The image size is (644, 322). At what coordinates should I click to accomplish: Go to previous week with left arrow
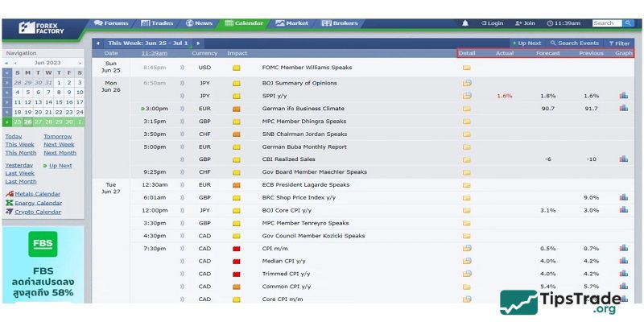(97, 43)
